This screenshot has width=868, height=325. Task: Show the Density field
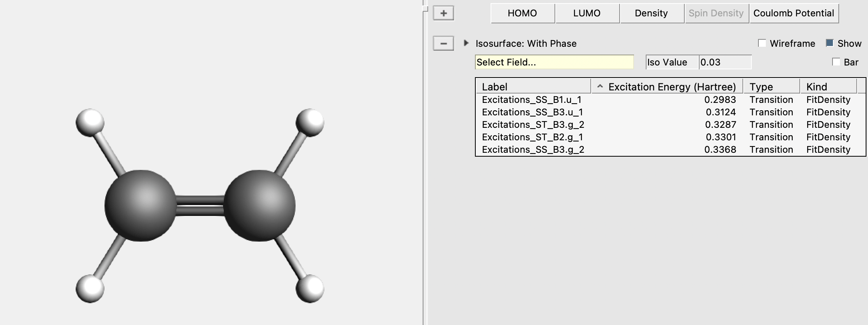651,13
